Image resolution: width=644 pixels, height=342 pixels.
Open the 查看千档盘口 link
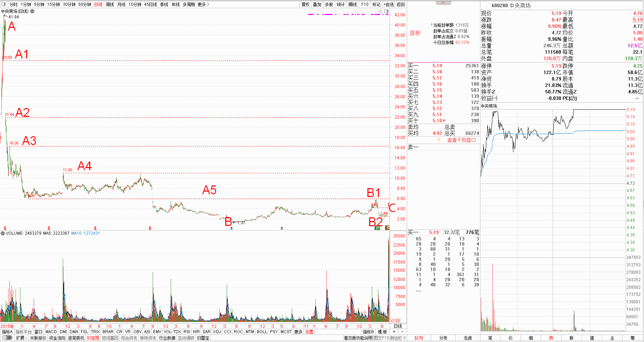(x=461, y=140)
